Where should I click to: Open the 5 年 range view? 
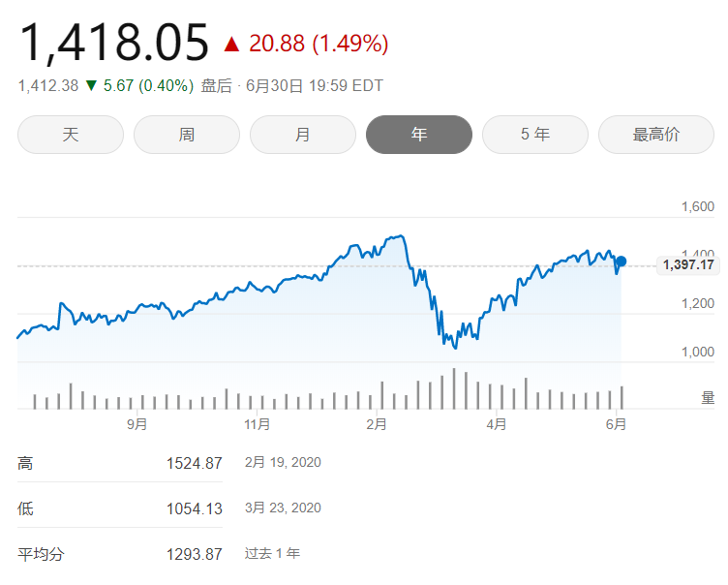(x=535, y=135)
